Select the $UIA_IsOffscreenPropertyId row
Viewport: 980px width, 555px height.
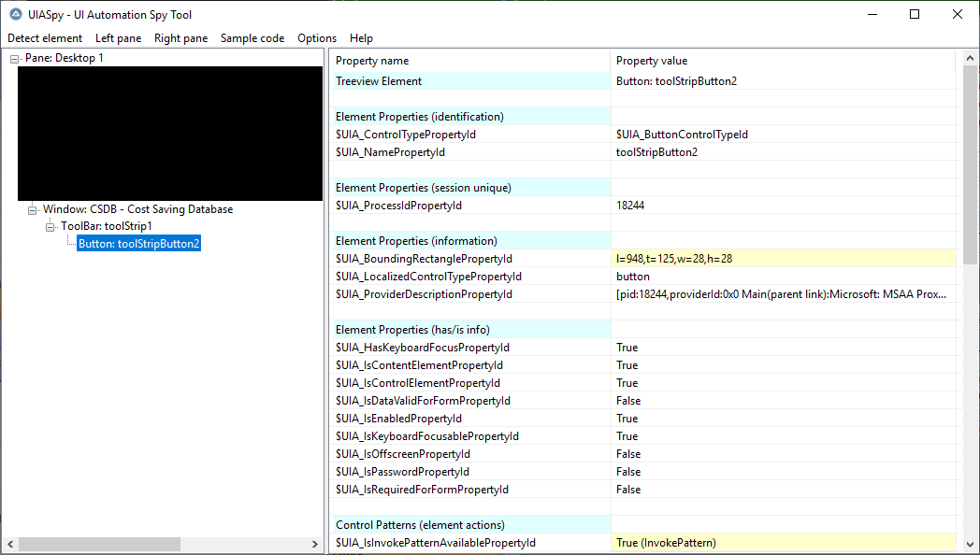[643, 454]
